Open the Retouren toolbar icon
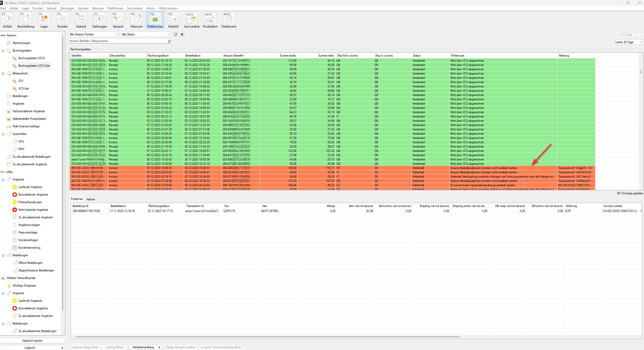 point(136,20)
